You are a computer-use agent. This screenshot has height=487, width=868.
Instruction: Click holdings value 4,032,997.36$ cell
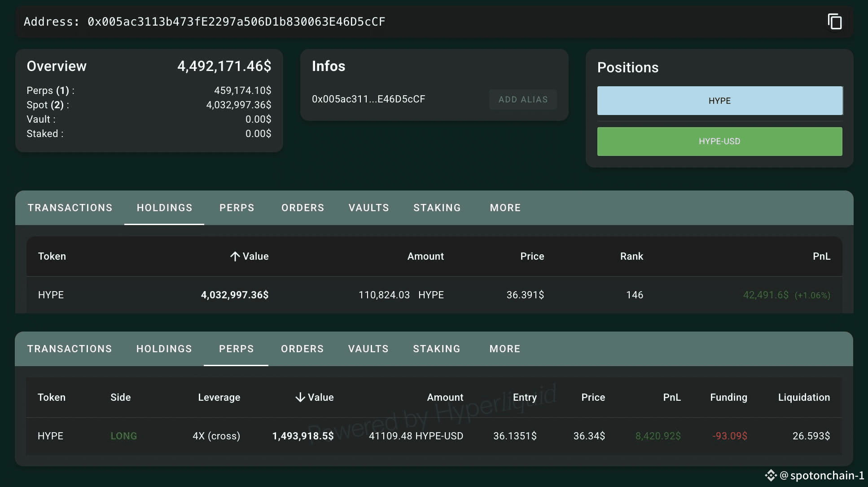[x=234, y=295]
